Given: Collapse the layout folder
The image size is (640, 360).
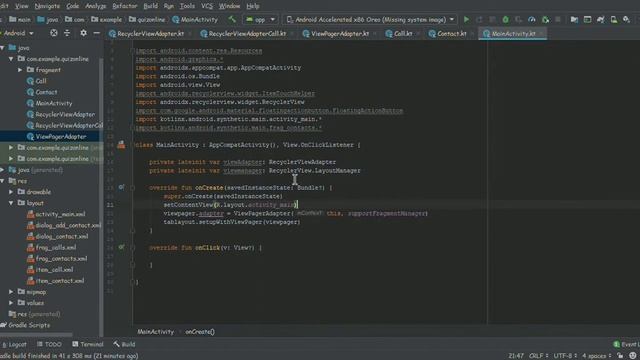Looking at the screenshot, I should pos(11,202).
